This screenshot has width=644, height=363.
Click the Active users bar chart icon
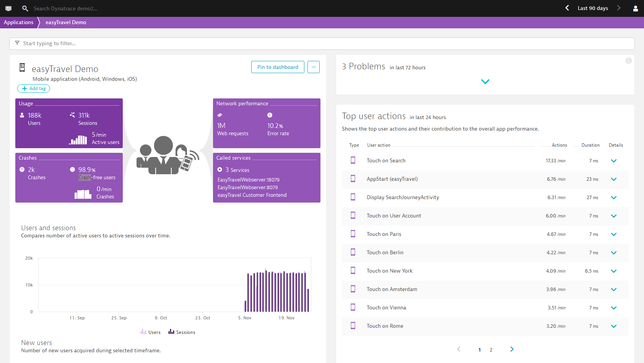(x=78, y=139)
